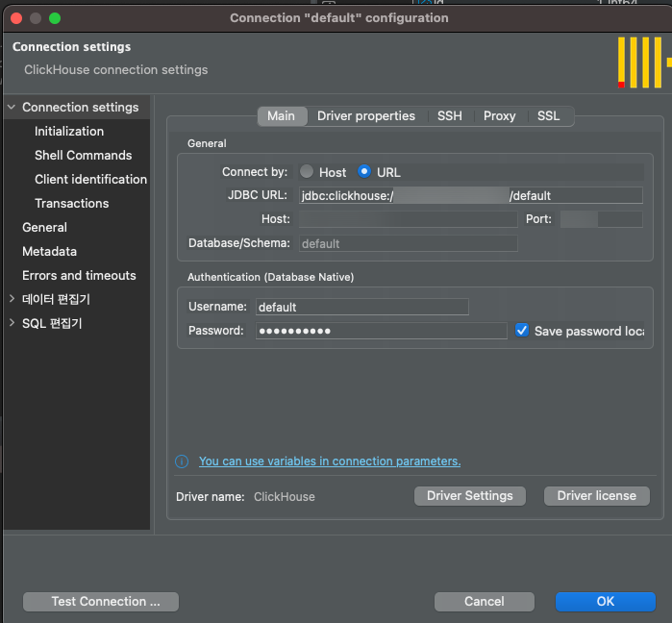Open the SSH tab

[449, 116]
